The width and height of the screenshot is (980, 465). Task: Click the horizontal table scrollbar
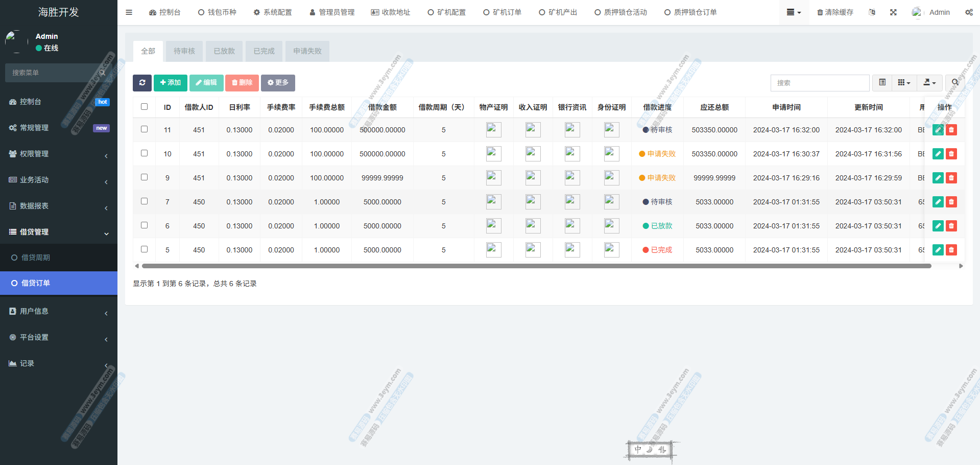(536, 266)
